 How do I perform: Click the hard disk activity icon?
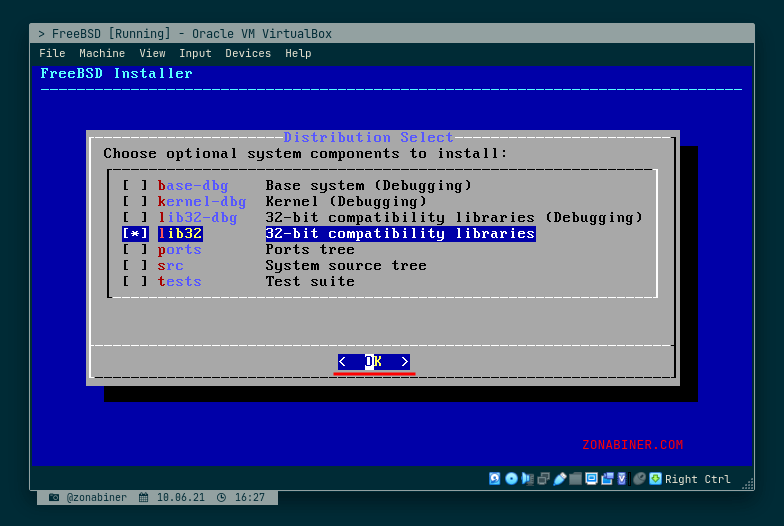click(x=494, y=478)
